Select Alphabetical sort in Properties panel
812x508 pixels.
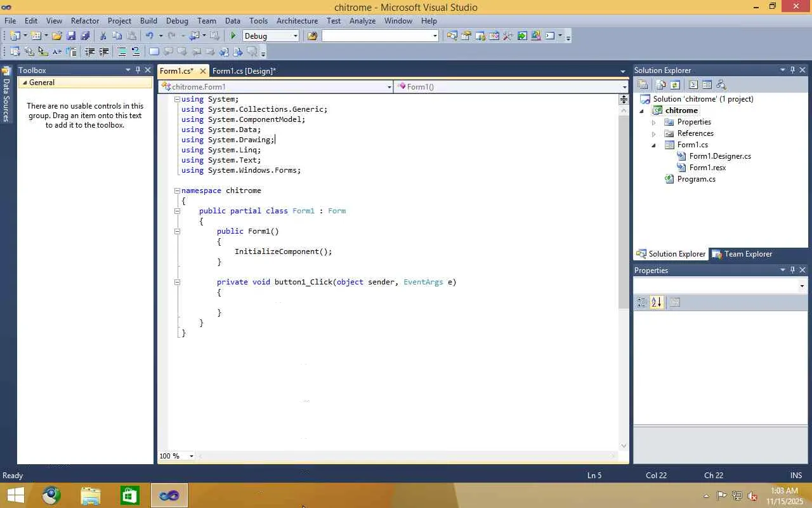click(656, 302)
